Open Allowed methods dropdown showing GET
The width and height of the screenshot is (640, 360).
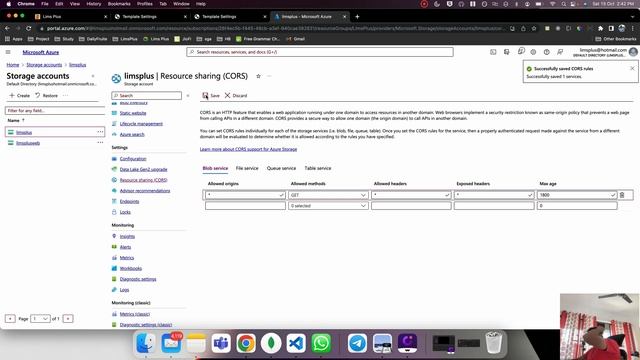[328, 195]
